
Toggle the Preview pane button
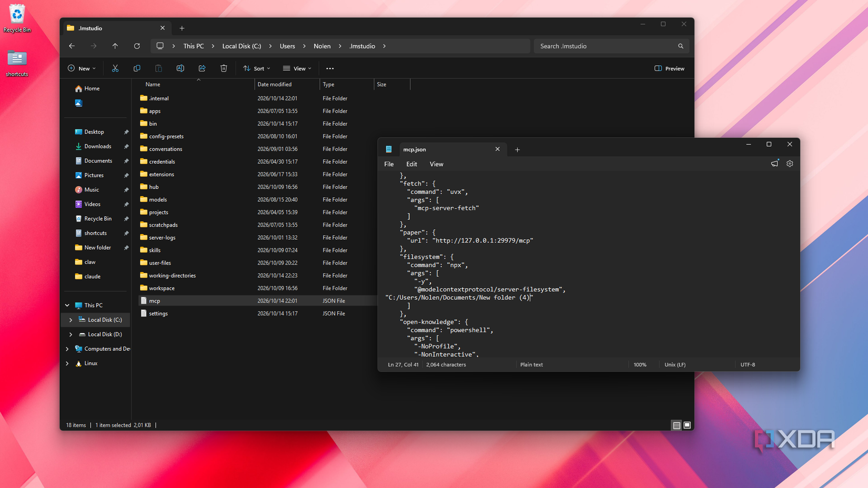click(x=669, y=68)
